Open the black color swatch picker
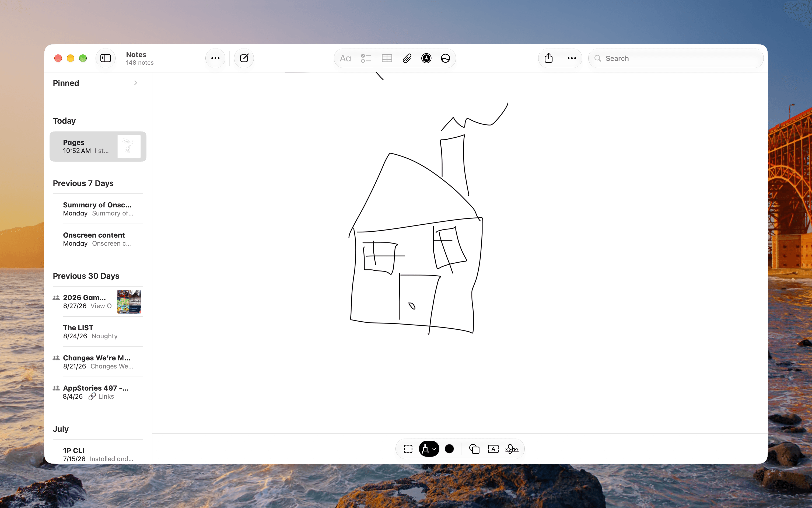Viewport: 812px width, 508px height. 449,449
